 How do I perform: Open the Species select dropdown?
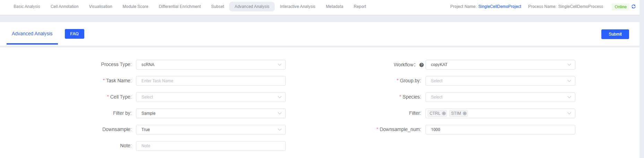pos(500,97)
